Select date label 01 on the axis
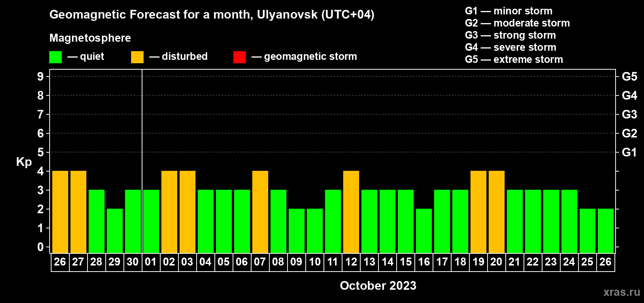Viewport: 644px width, 303px height. pos(151,262)
